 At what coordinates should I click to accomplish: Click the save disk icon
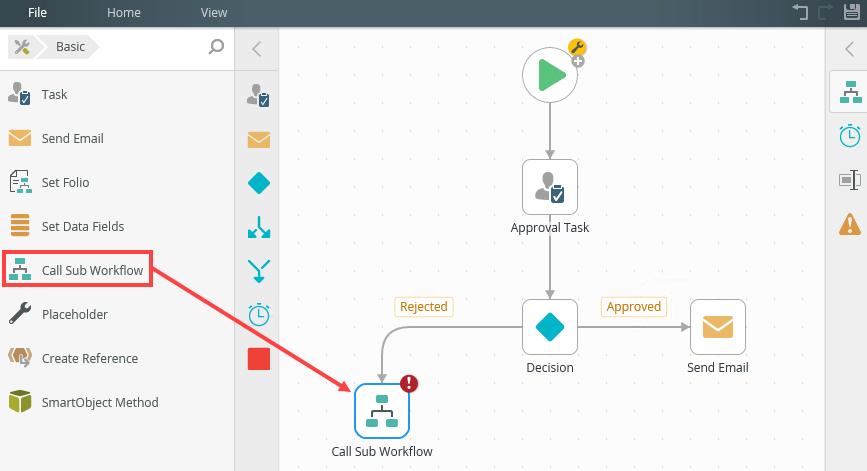pyautogui.click(x=852, y=12)
